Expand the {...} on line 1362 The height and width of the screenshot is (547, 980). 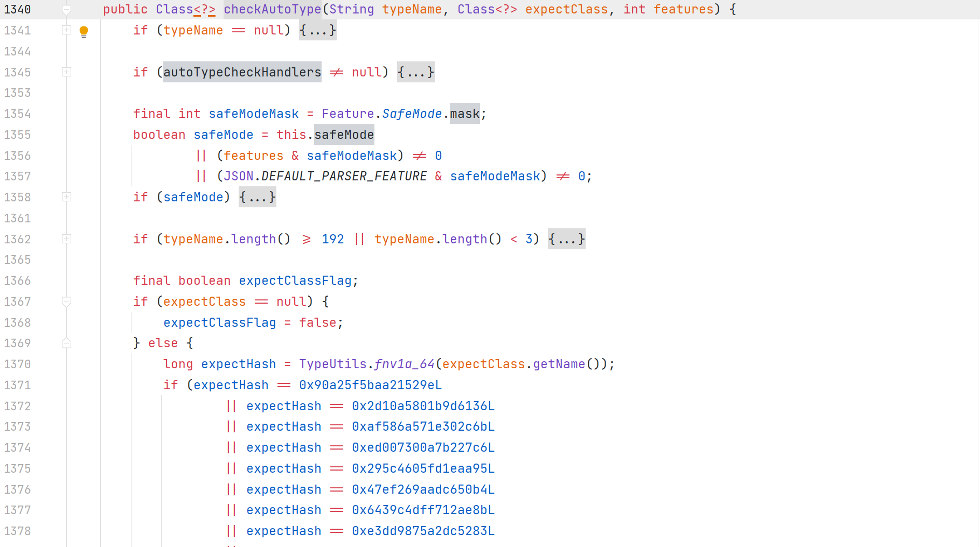[566, 239]
